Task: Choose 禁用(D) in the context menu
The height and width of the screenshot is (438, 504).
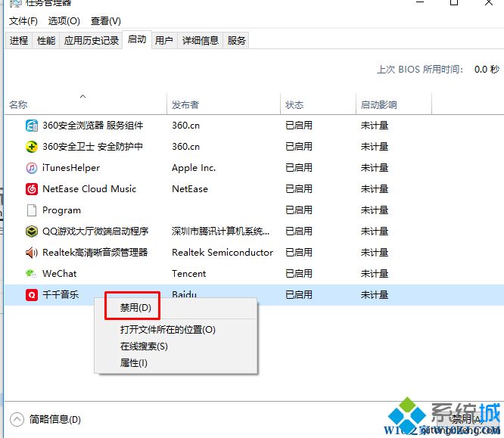Action: point(135,308)
